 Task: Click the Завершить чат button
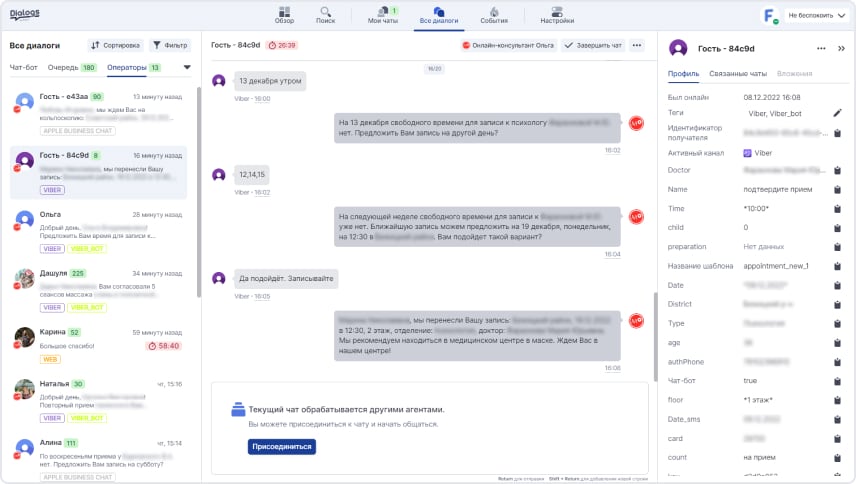tap(593, 45)
